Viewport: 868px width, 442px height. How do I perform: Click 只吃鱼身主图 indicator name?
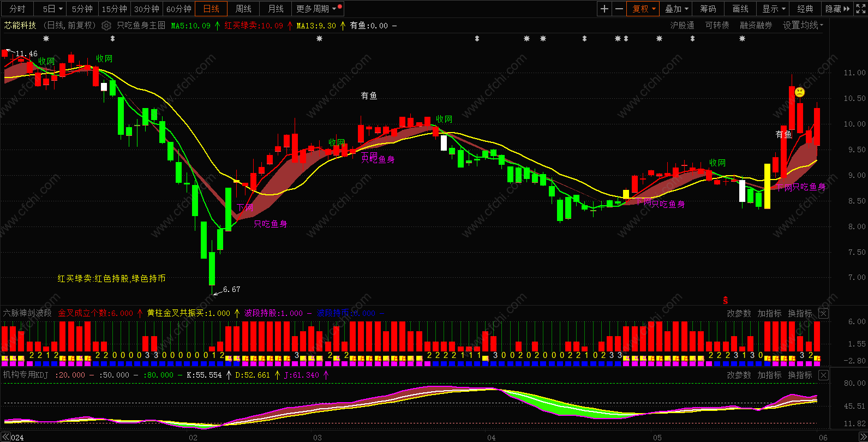[141, 25]
